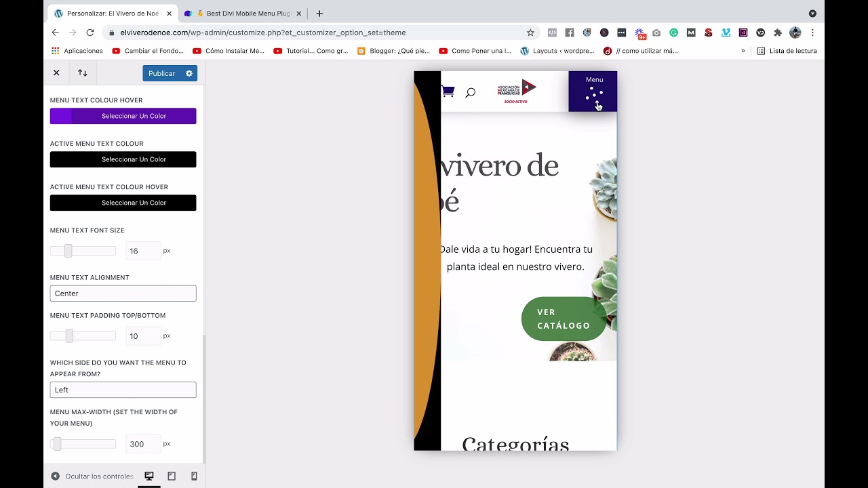Switch to tablet preview icon
The height and width of the screenshot is (488, 868).
(x=172, y=476)
